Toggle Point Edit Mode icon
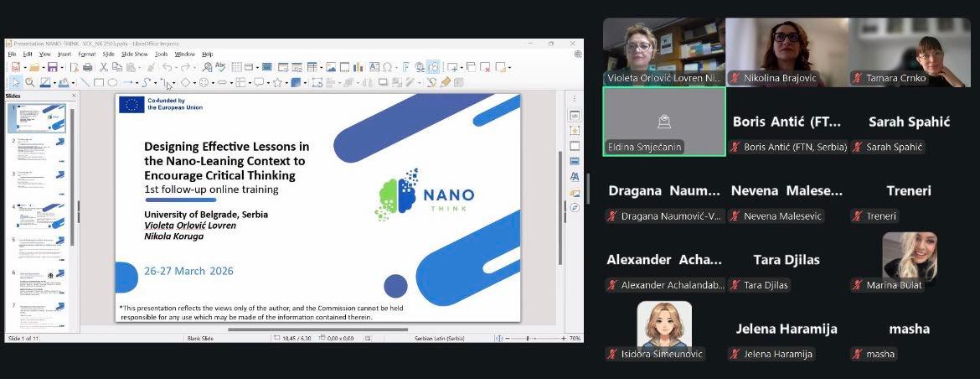The image size is (980, 379). [x=431, y=82]
